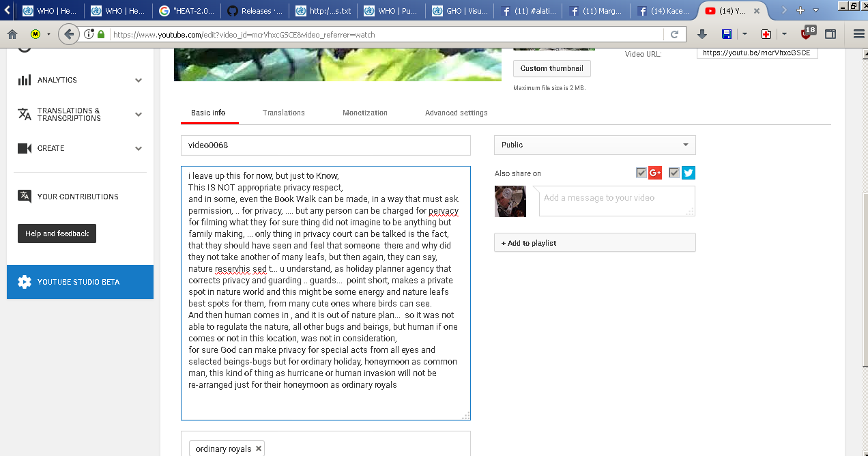Open dropdown beside the red cross icon
868x456 pixels.
tap(785, 34)
